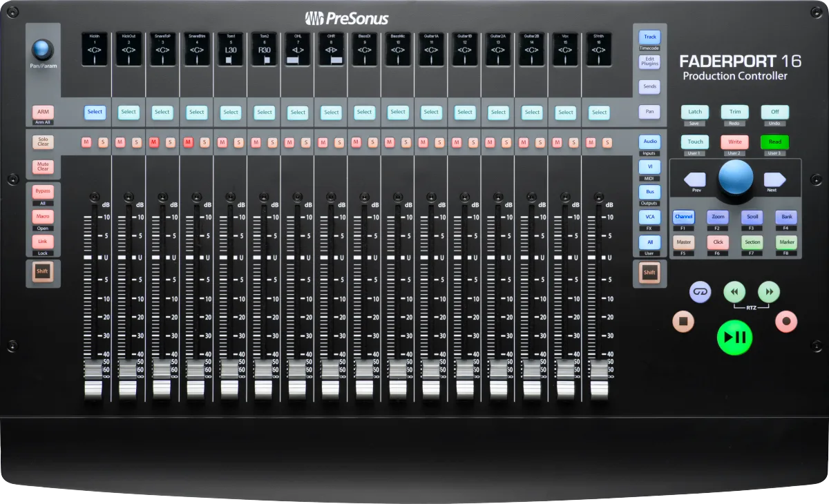Click the Fast Forward transport button
Viewport: 829px width, 504px height.
(x=768, y=292)
